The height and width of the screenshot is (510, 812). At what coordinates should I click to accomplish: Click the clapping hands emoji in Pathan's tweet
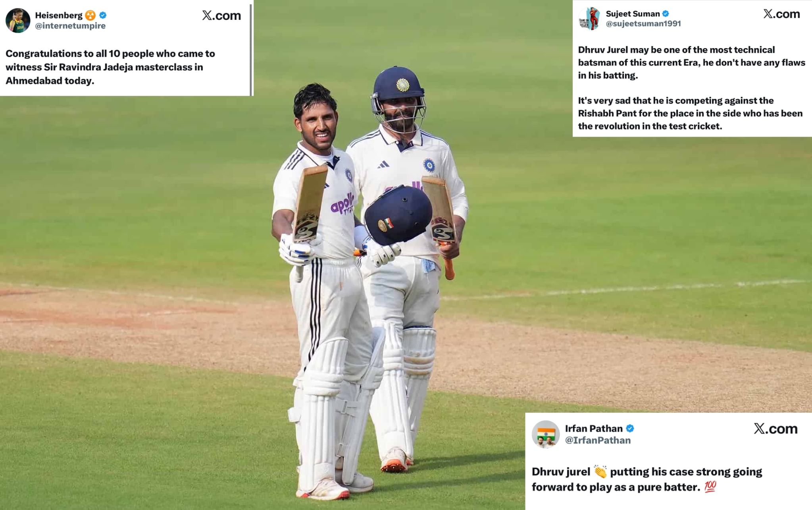[600, 471]
